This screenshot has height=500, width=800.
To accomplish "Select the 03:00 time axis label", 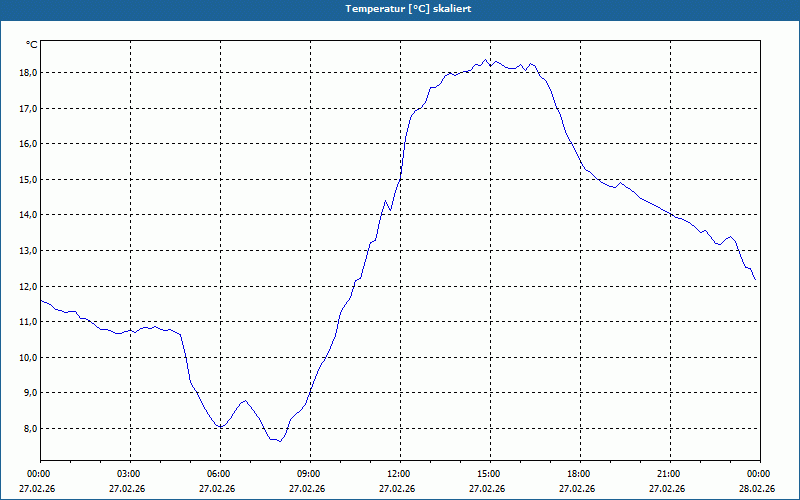I will (x=129, y=474).
